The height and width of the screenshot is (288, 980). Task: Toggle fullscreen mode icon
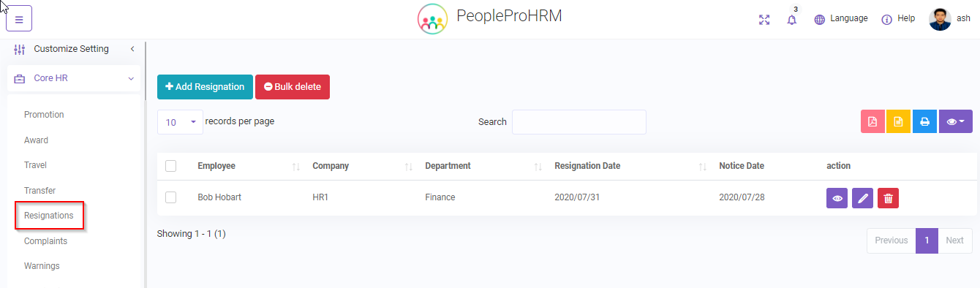point(764,20)
